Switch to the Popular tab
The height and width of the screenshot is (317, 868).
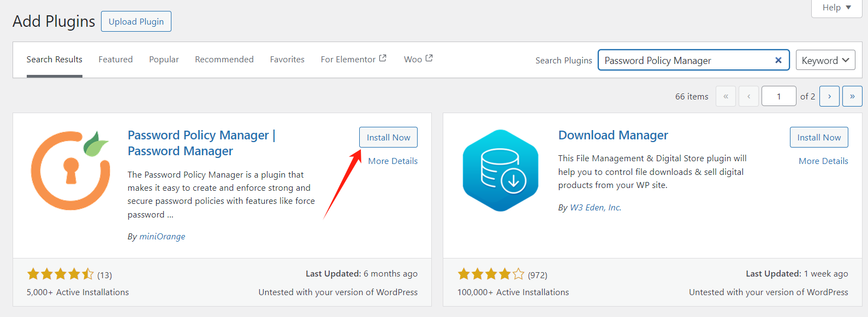tap(164, 59)
